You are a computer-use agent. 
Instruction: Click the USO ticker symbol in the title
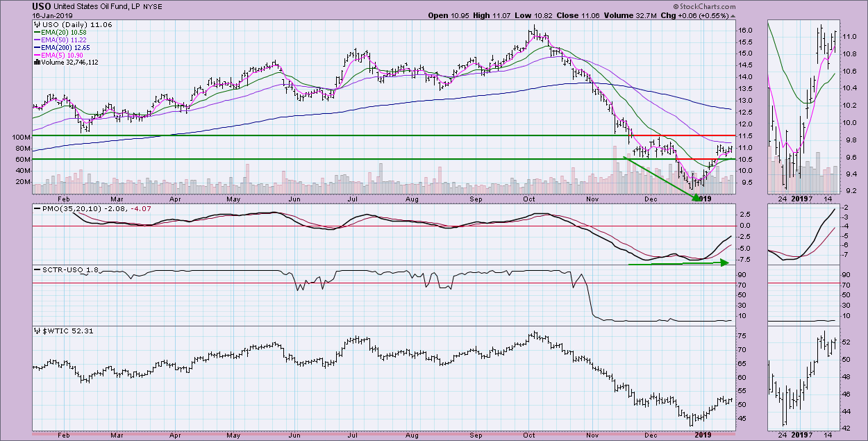click(x=41, y=8)
